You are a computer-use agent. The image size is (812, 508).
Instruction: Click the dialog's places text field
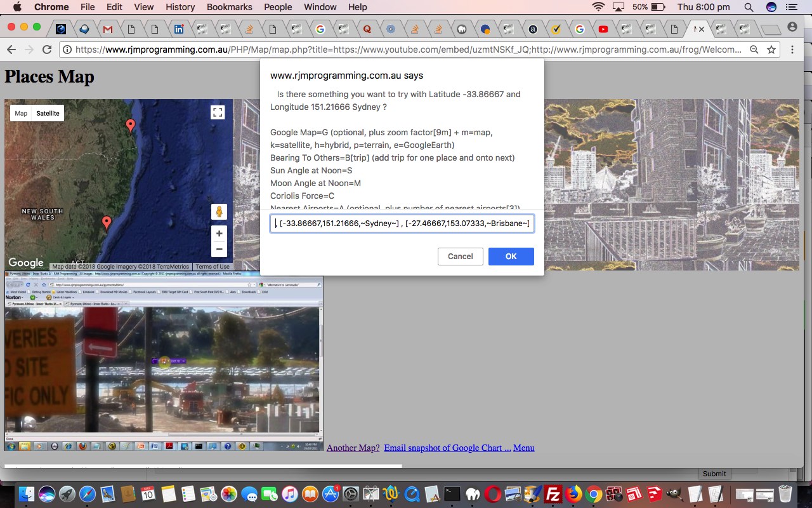(x=402, y=224)
